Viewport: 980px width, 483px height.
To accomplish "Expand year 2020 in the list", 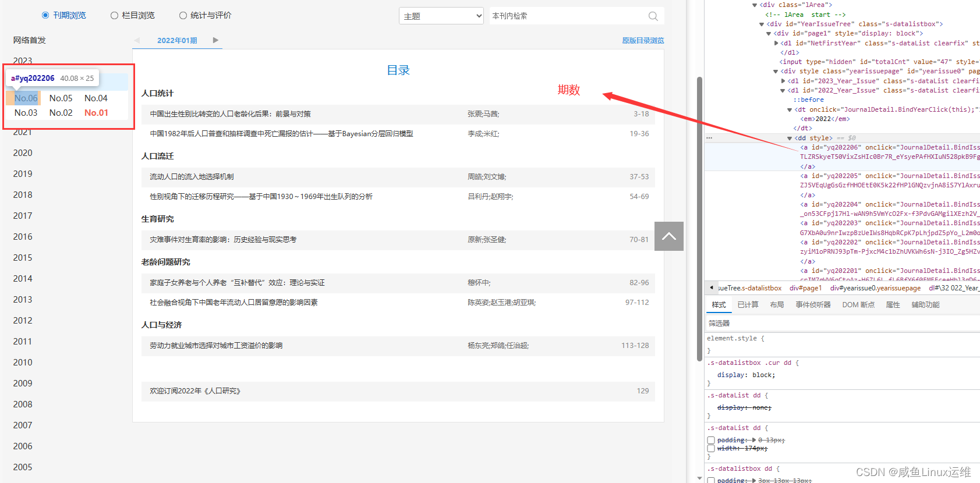I will click(x=23, y=153).
